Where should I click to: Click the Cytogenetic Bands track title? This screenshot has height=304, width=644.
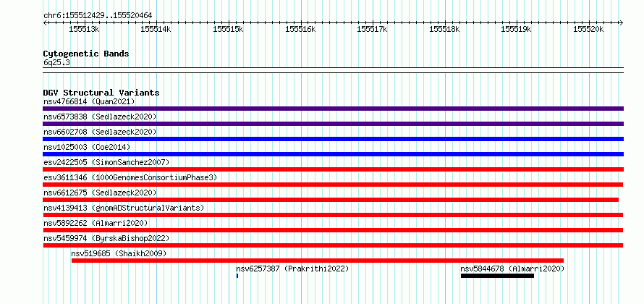coord(86,54)
